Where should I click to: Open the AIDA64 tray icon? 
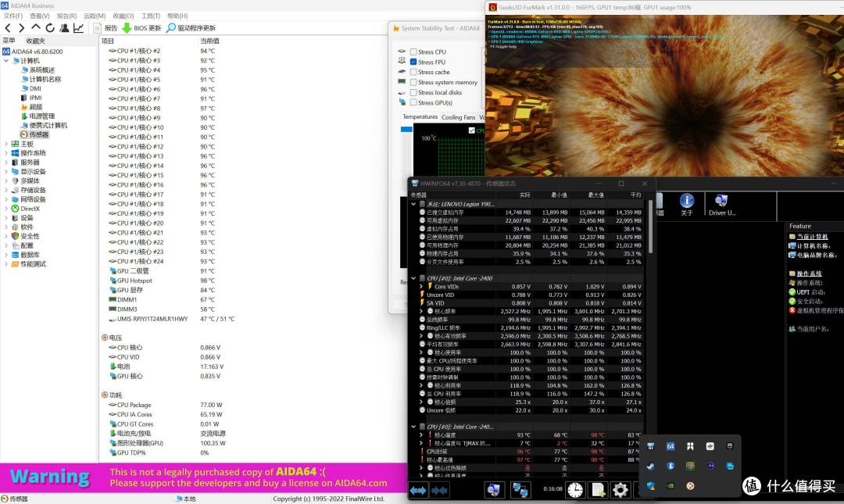(671, 446)
